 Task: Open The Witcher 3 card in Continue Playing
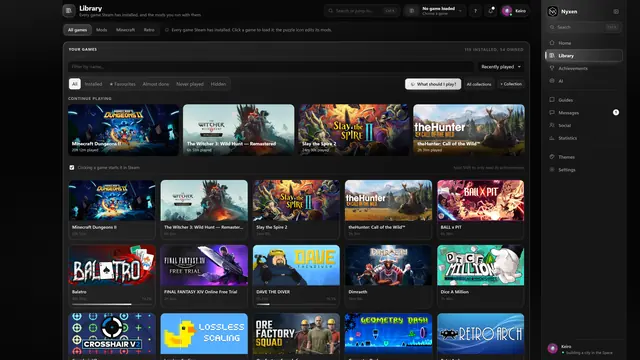238,130
